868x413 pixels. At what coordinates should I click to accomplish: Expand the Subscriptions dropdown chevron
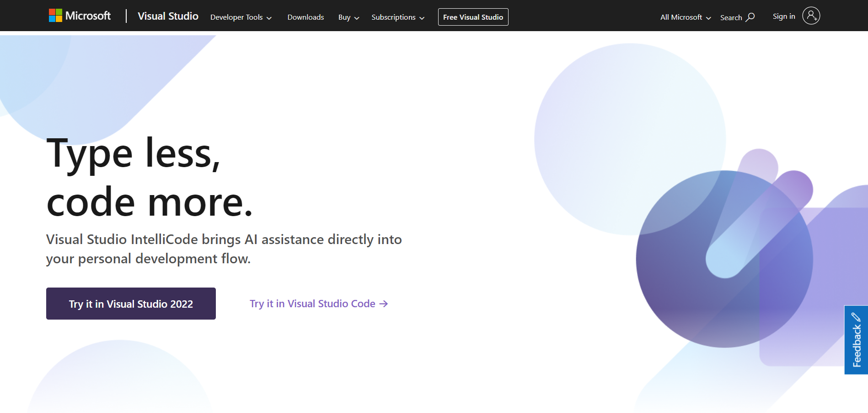422,18
